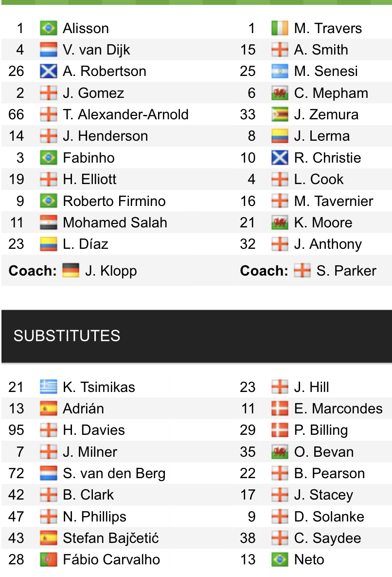Click the Substitutes section header
This screenshot has height=577, width=392.
(67, 335)
